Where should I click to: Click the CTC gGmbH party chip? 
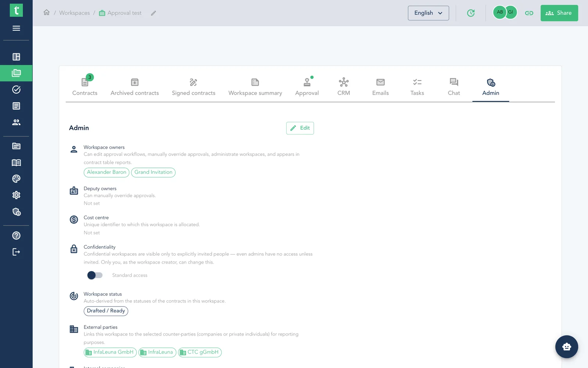click(200, 352)
